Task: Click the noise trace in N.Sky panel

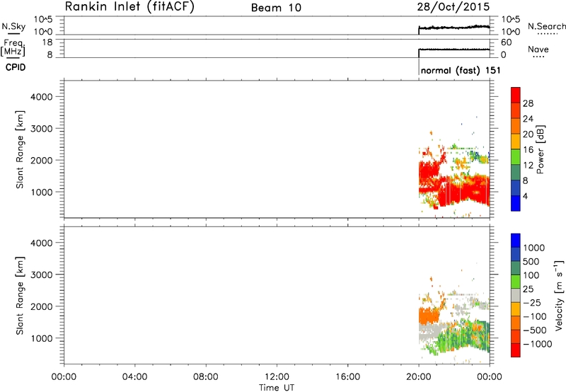Action: pos(454,27)
